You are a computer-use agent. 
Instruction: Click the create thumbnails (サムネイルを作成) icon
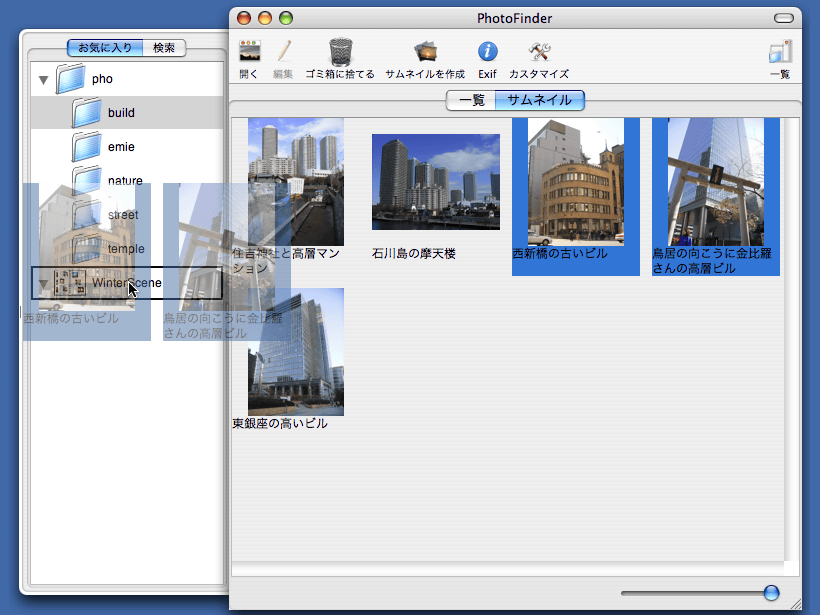425,52
